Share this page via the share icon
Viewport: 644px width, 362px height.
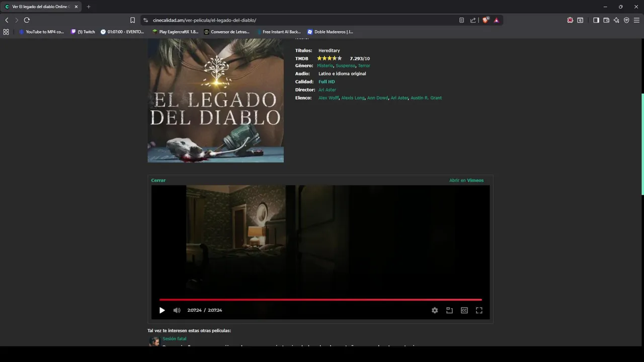pyautogui.click(x=473, y=20)
